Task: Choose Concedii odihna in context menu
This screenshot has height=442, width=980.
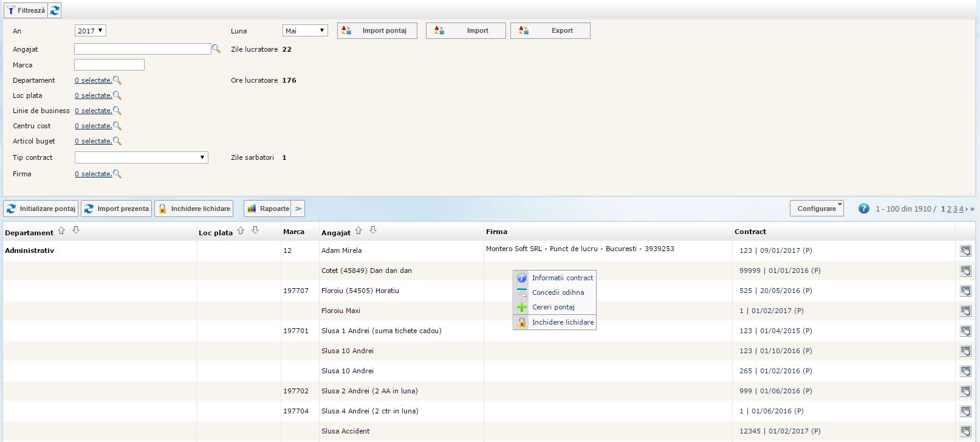Action: pos(558,292)
